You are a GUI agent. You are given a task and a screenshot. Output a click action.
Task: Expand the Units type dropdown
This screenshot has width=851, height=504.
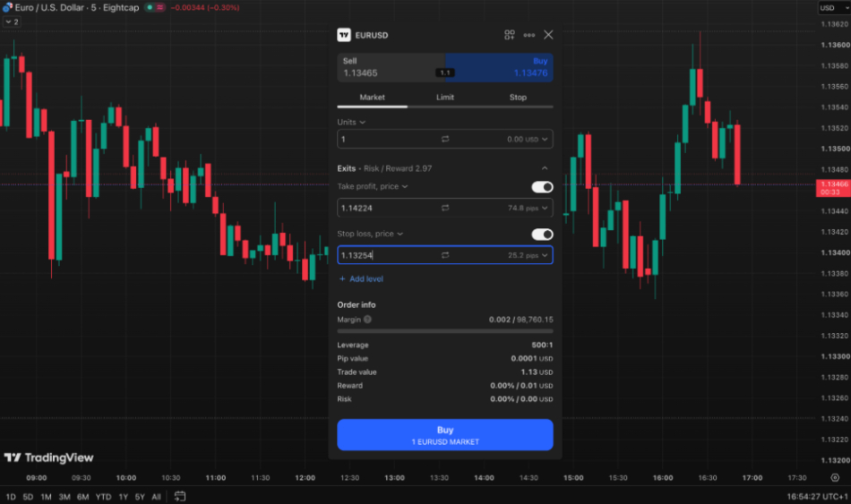[351, 122]
